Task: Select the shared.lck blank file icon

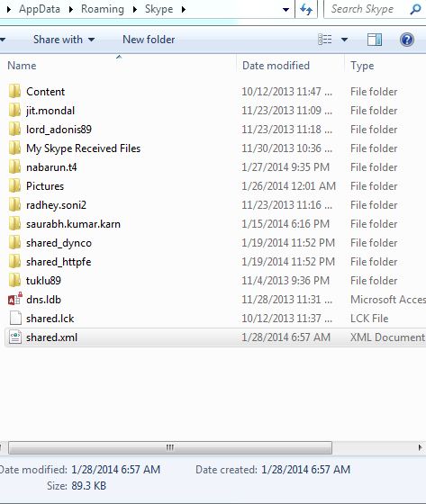Action: [x=15, y=319]
